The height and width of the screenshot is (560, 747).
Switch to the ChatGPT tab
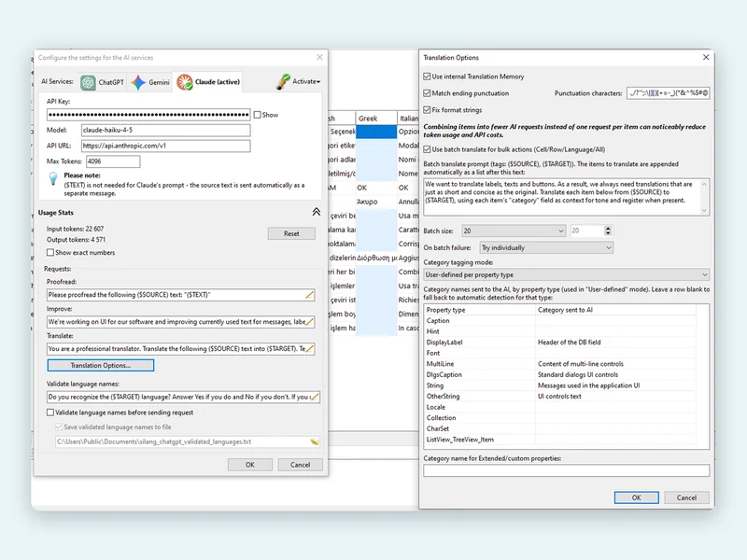tap(103, 82)
